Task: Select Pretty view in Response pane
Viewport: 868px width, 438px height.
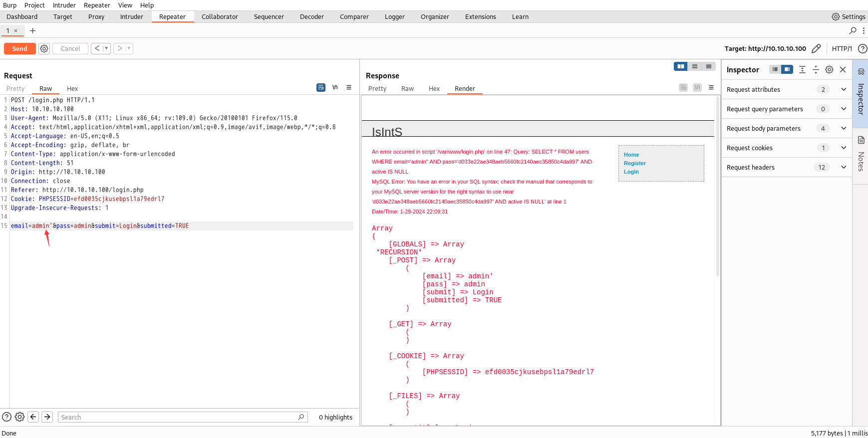Action: point(377,88)
